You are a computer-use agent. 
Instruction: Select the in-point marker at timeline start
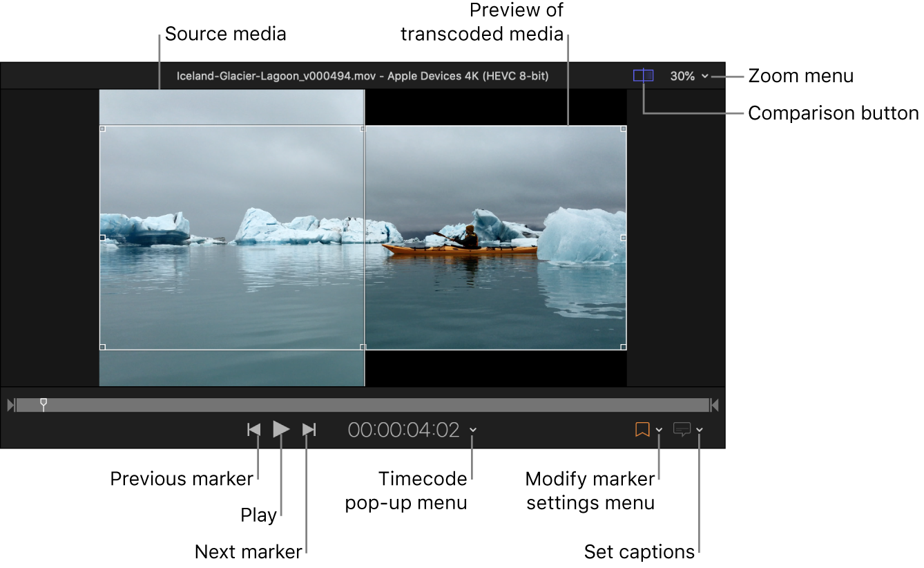pos(10,405)
